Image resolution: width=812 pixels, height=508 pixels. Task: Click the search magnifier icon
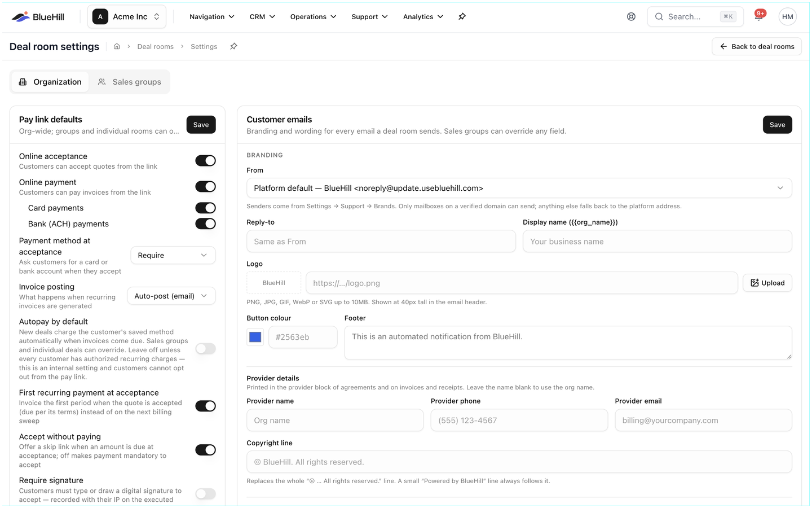click(x=659, y=17)
